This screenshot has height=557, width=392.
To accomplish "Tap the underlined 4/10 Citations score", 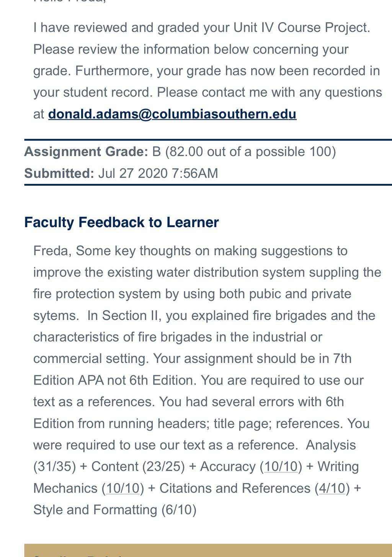I will tap(332, 488).
